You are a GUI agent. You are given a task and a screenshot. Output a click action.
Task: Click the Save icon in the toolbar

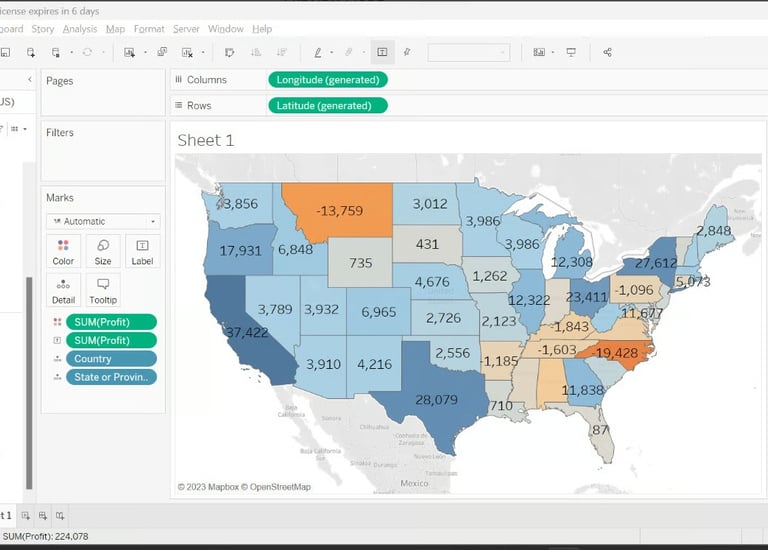[5, 52]
